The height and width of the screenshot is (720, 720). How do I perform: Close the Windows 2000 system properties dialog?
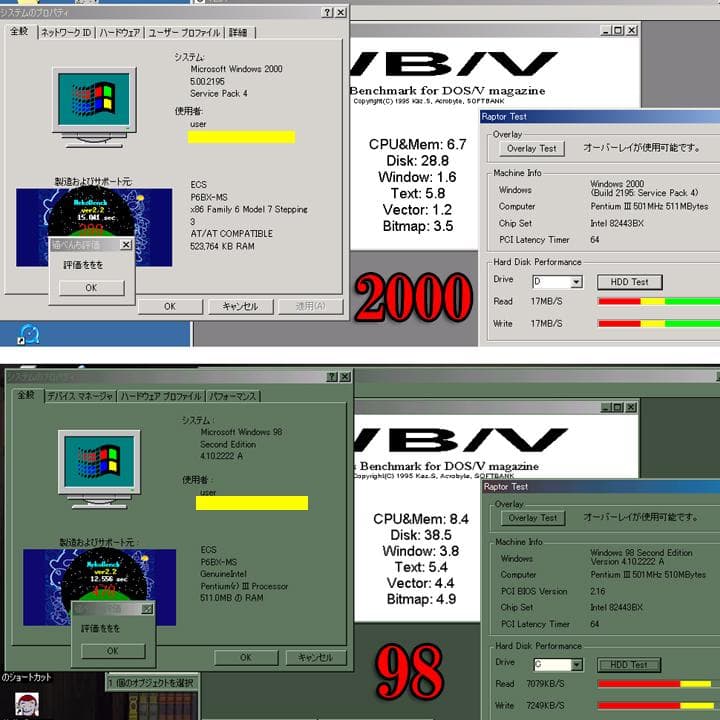coord(341,12)
